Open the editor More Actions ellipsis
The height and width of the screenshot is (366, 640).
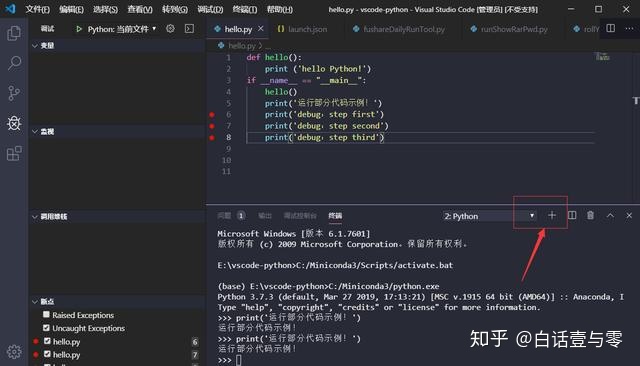pyautogui.click(x=629, y=28)
